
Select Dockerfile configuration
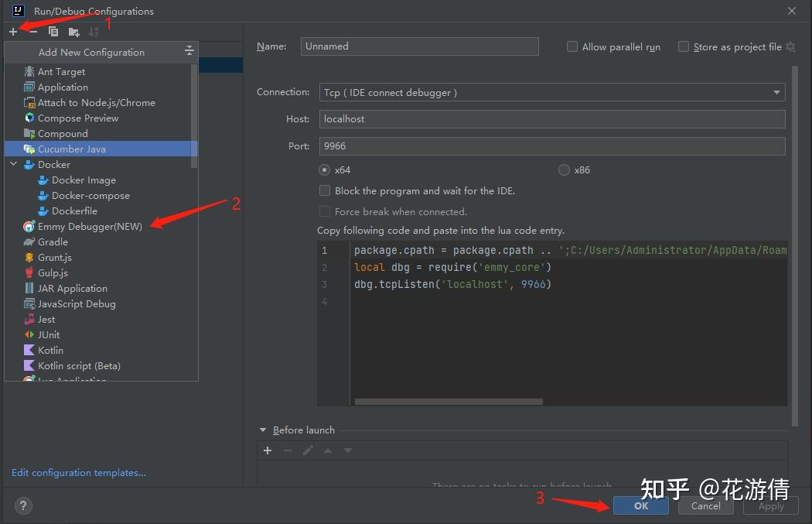[101, 211]
